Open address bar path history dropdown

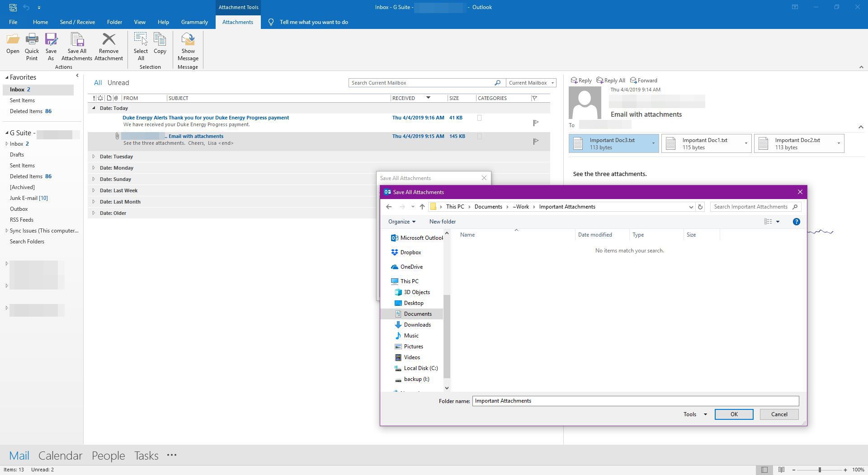(691, 207)
